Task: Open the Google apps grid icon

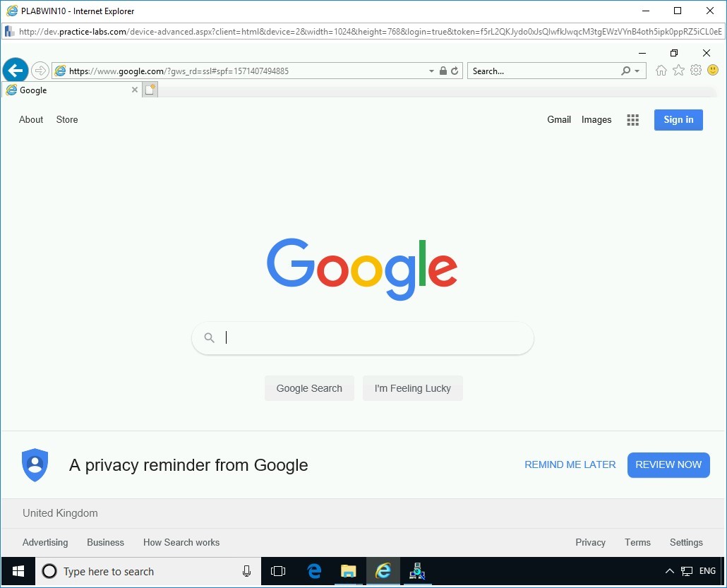Action: tap(632, 120)
